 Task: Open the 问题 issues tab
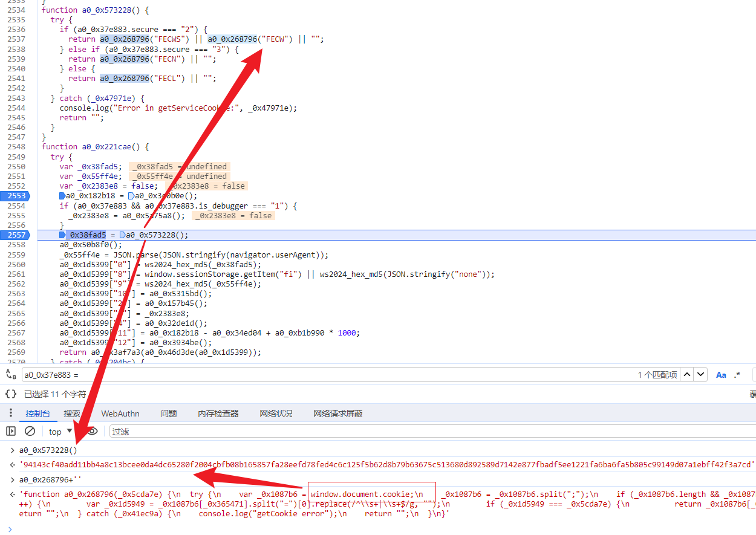coord(169,413)
